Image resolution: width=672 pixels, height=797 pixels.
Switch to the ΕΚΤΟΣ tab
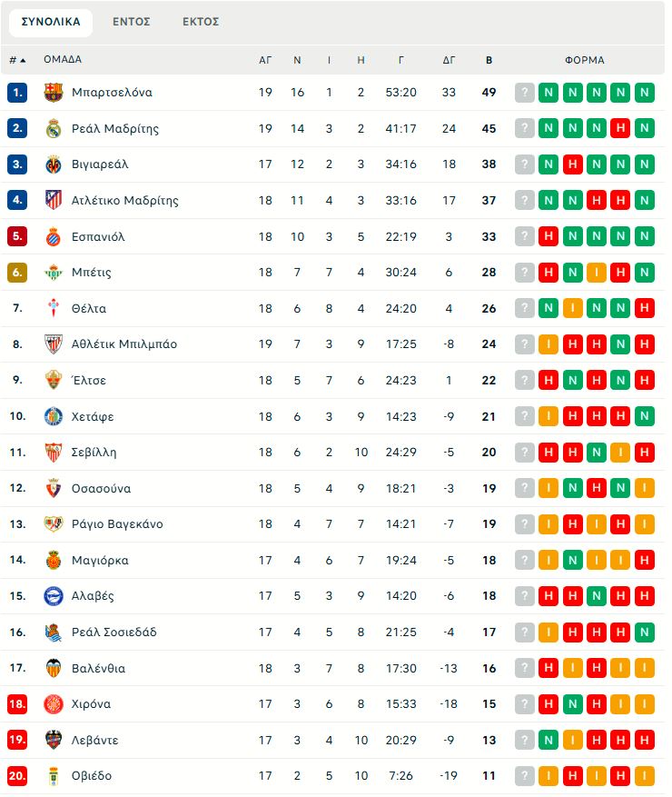201,22
